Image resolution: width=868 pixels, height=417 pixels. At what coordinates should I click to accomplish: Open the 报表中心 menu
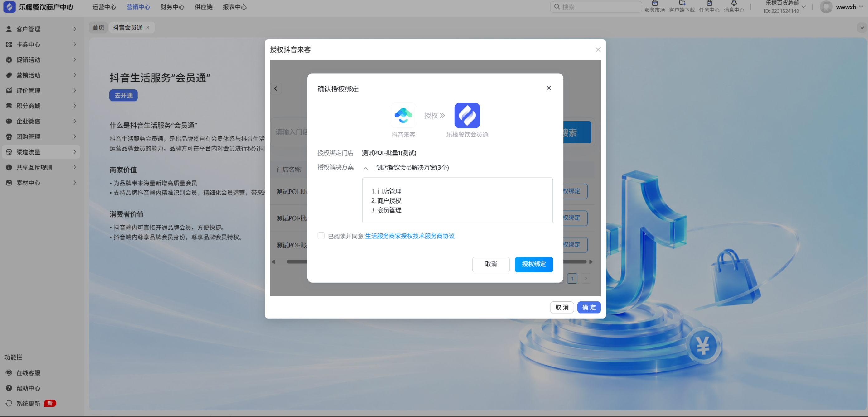[234, 7]
